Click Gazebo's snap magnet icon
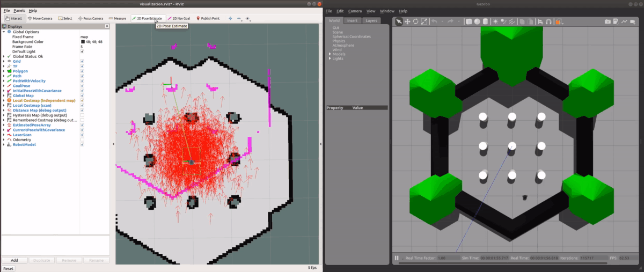Viewport: 644px width, 272px height. coord(548,21)
